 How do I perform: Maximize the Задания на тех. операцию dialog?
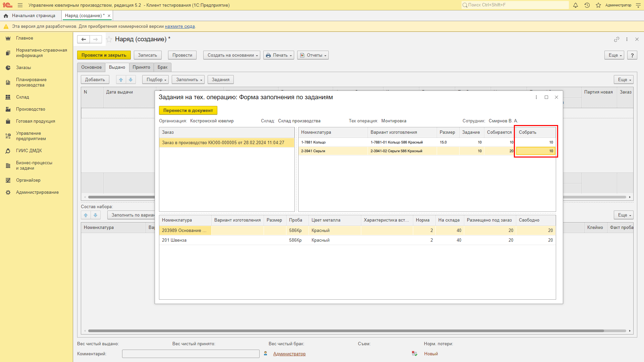tap(546, 97)
